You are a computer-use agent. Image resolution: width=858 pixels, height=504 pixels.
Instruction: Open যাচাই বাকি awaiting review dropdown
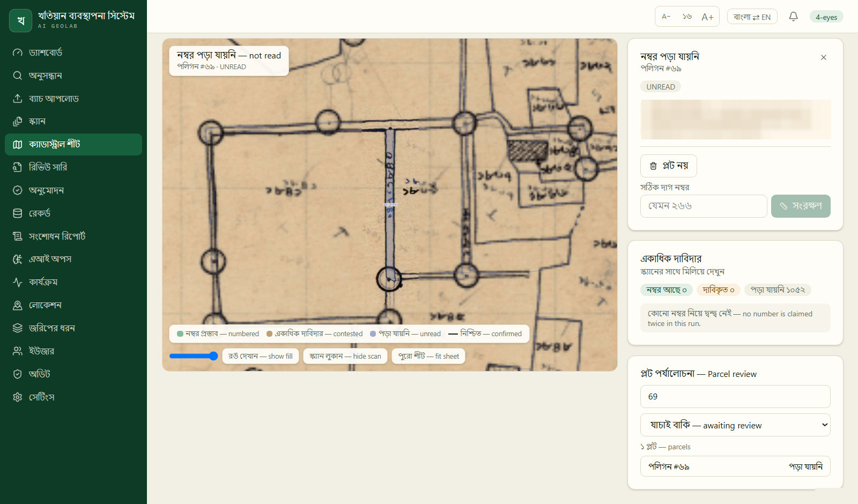[x=735, y=425]
